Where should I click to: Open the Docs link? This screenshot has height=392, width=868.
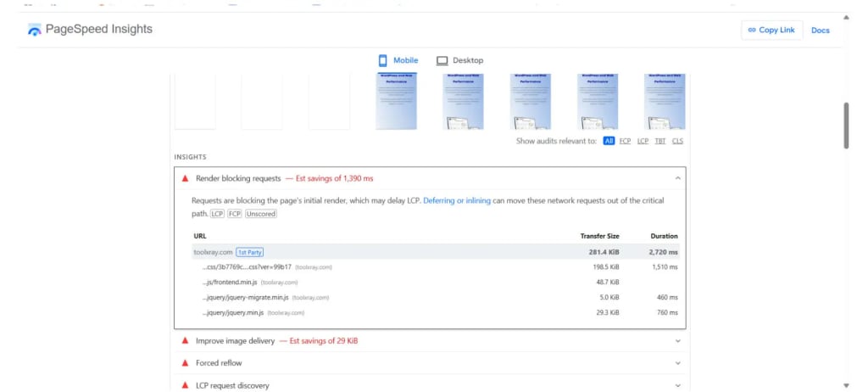(821, 31)
